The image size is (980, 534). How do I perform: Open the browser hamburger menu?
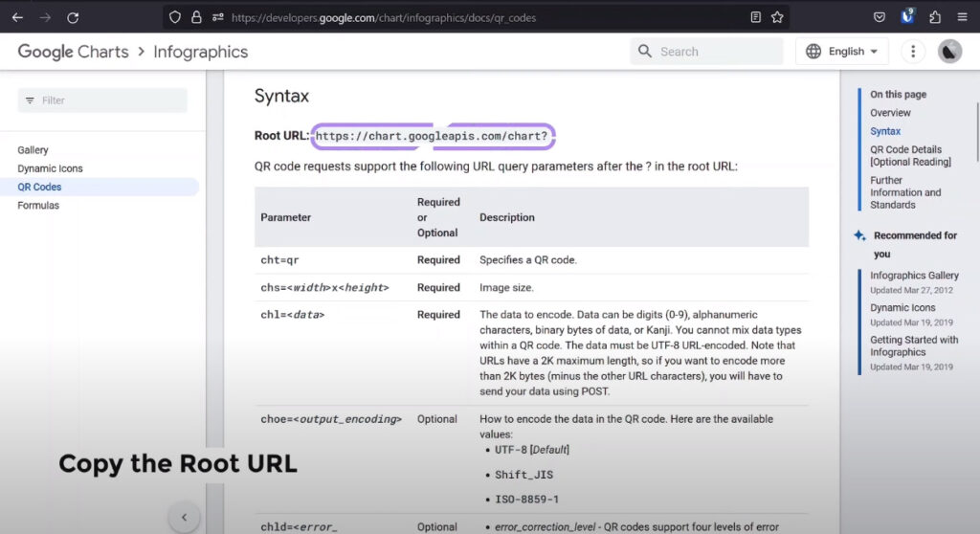click(x=963, y=17)
